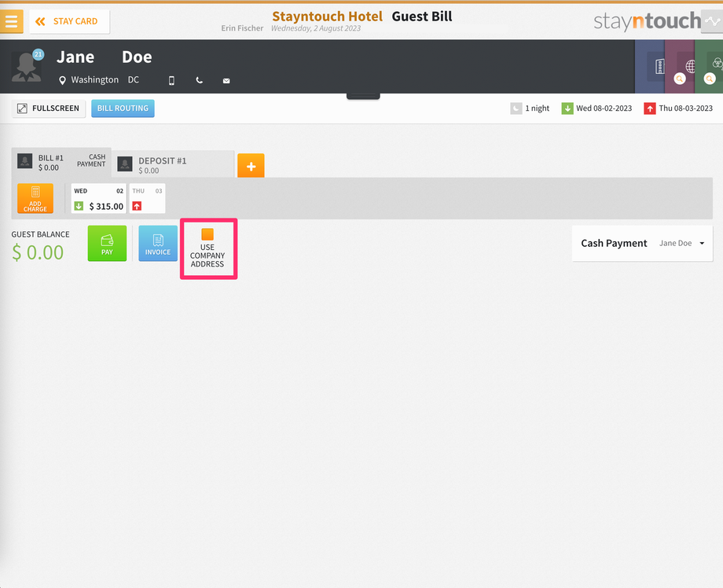Search for a travel agent with the magnifier

pos(680,79)
